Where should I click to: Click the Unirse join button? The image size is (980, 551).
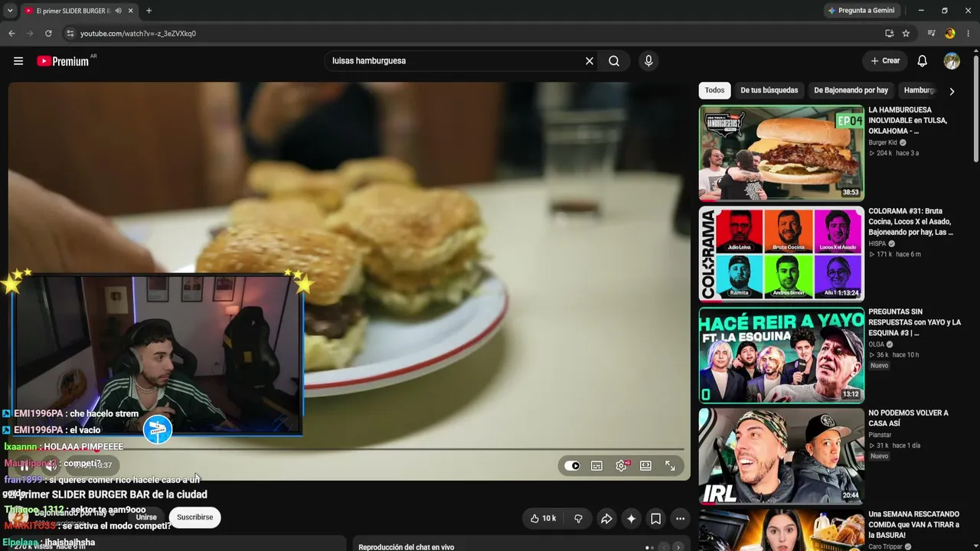(x=146, y=517)
